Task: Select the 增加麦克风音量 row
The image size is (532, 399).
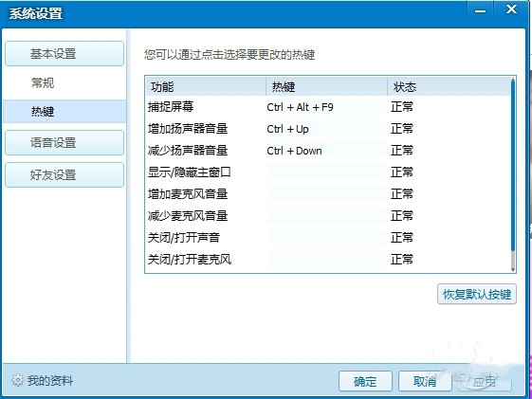Action: [x=328, y=194]
